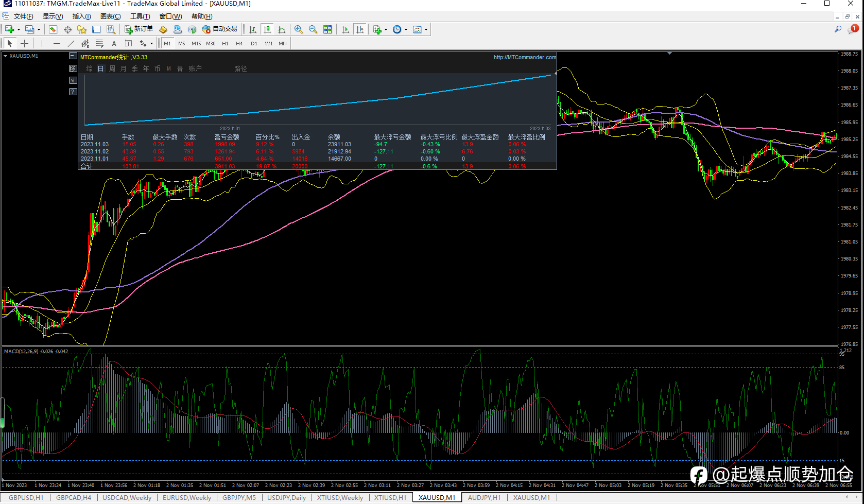Draw a trendline tool
The width and height of the screenshot is (864, 504).
(71, 43)
